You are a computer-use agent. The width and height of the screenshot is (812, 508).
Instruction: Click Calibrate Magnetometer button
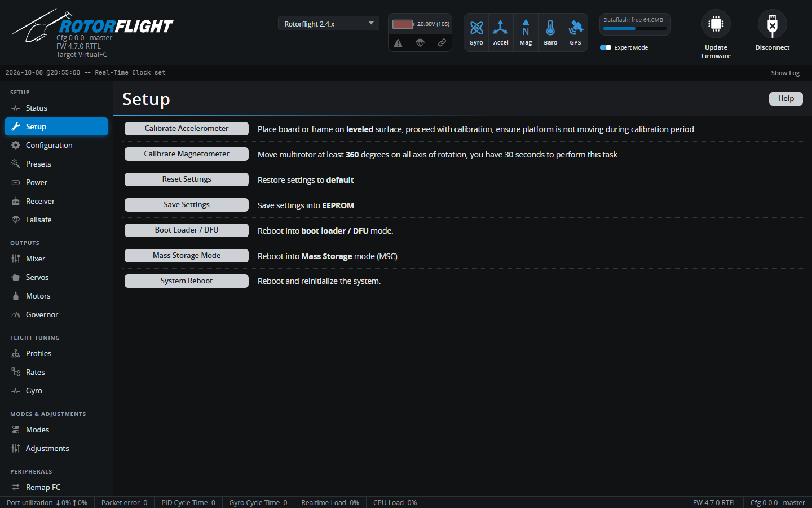tap(187, 154)
